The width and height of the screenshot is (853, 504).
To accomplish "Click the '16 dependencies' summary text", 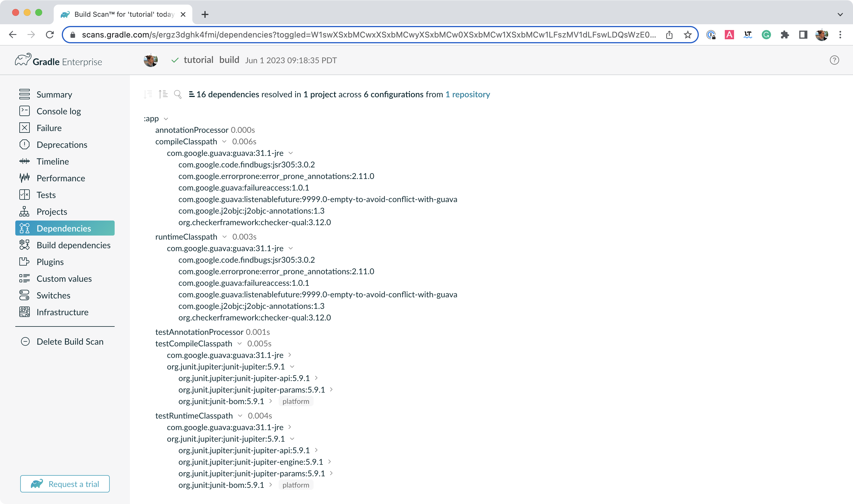I will coord(227,94).
